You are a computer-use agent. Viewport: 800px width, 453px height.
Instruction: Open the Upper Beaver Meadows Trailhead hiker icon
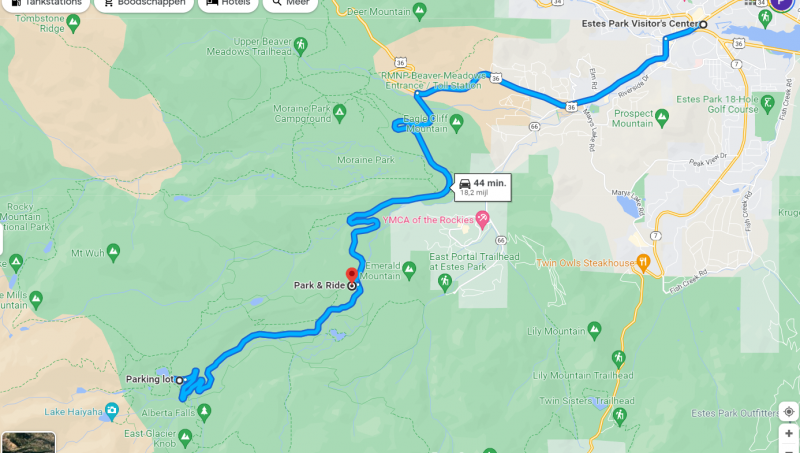pos(301,46)
